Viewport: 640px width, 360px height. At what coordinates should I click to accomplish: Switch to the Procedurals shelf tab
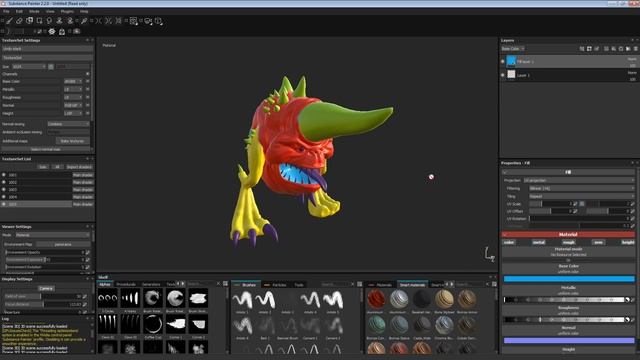[126, 284]
